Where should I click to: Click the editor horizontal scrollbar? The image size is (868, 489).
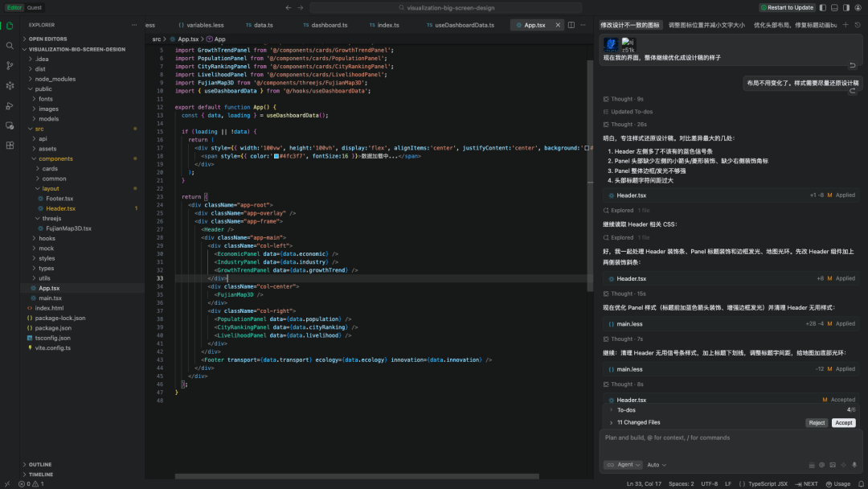coord(357,476)
